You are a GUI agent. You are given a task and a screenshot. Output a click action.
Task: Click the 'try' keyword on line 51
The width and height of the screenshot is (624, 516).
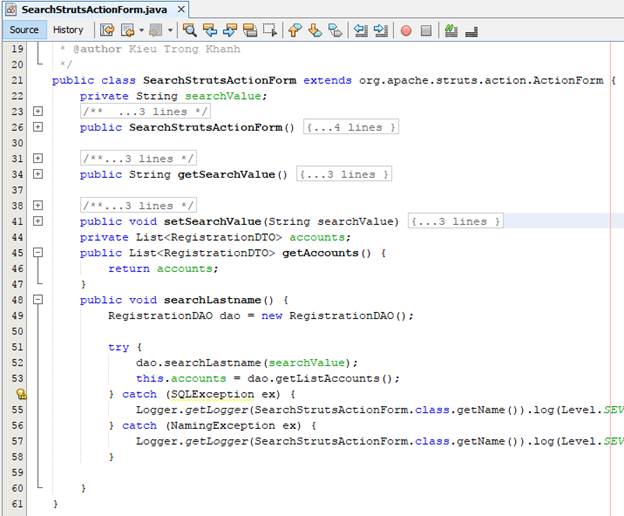point(119,347)
